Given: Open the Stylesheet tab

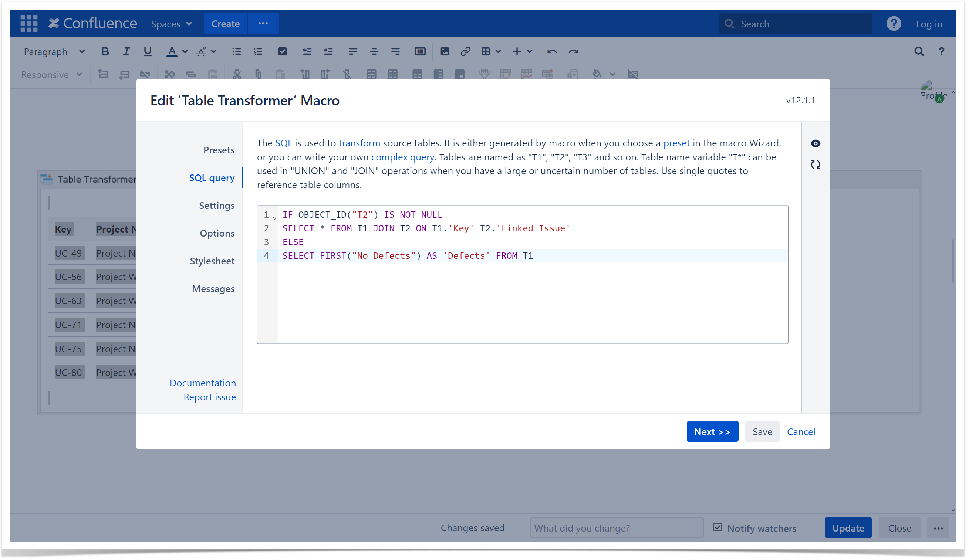Looking at the screenshot, I should pos(212,261).
